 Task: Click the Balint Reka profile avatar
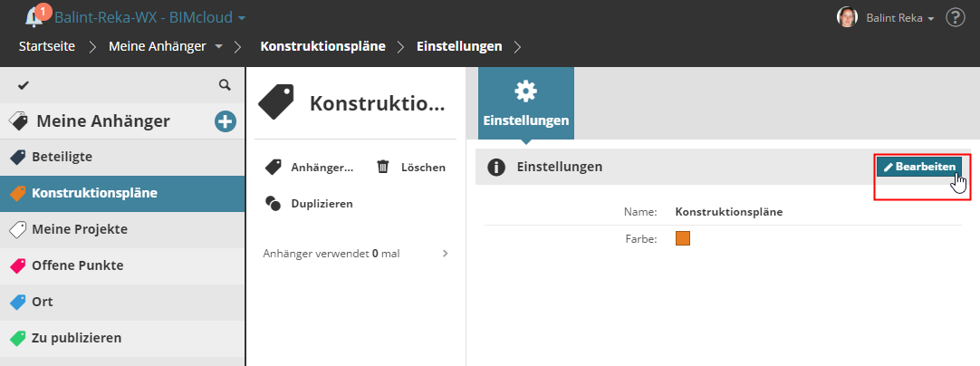(847, 17)
